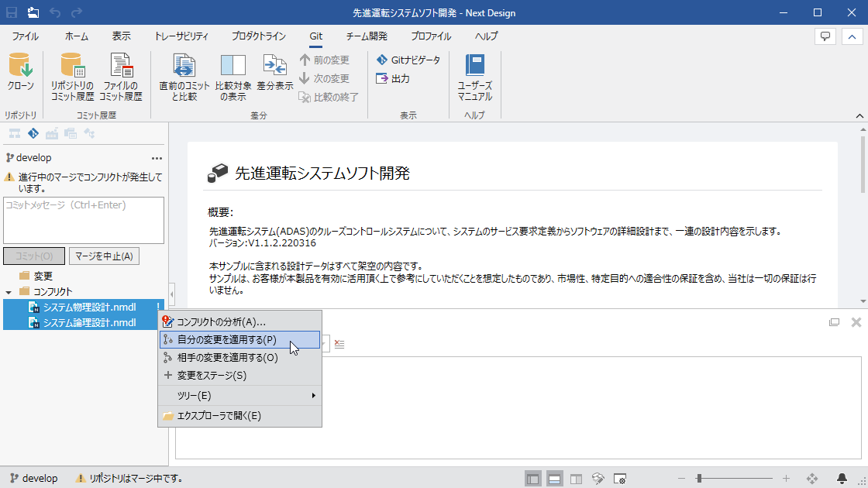Select 自分の変更を適用する(P)
This screenshot has width=868, height=488.
(x=239, y=340)
